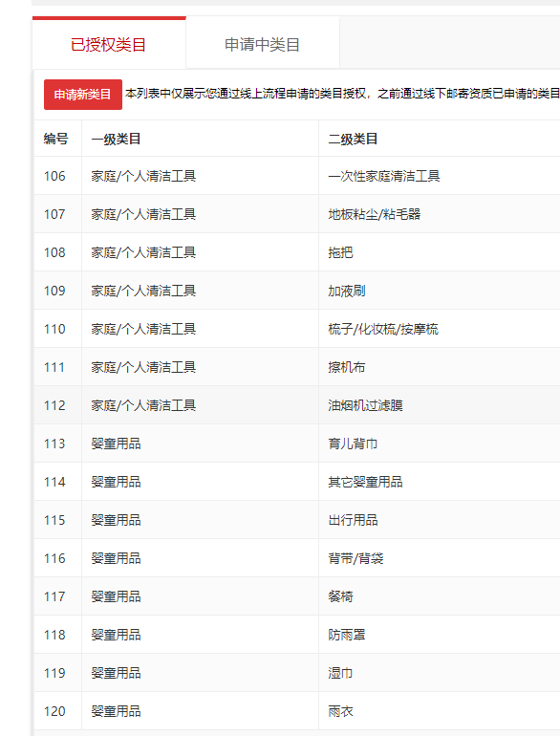
Task: Click the 育儿背巾 cell in row 113
Action: pos(353,444)
